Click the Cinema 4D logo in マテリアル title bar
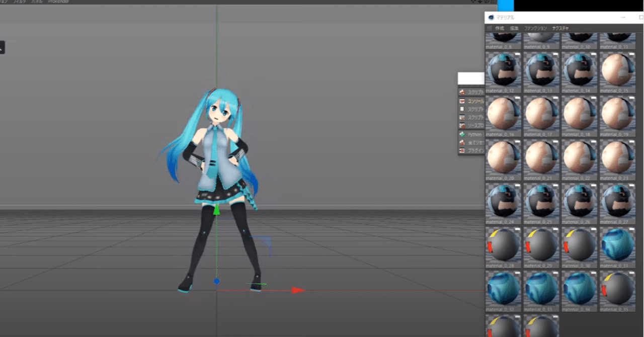The height and width of the screenshot is (337, 644). 491,17
